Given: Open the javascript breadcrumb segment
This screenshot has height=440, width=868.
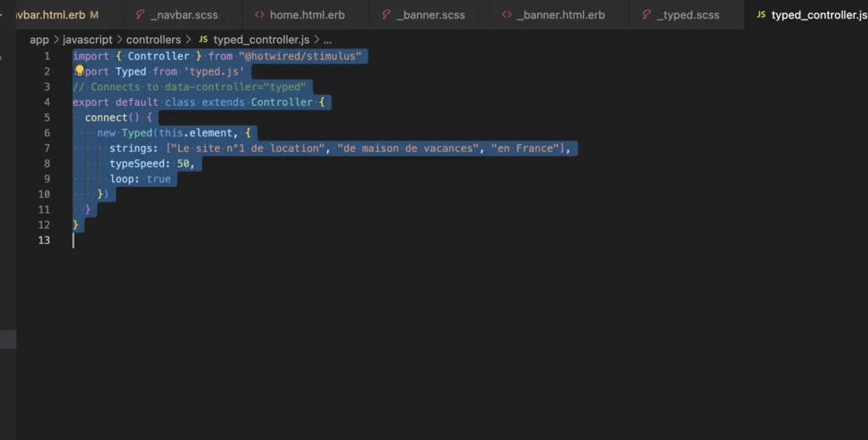Looking at the screenshot, I should pos(87,40).
